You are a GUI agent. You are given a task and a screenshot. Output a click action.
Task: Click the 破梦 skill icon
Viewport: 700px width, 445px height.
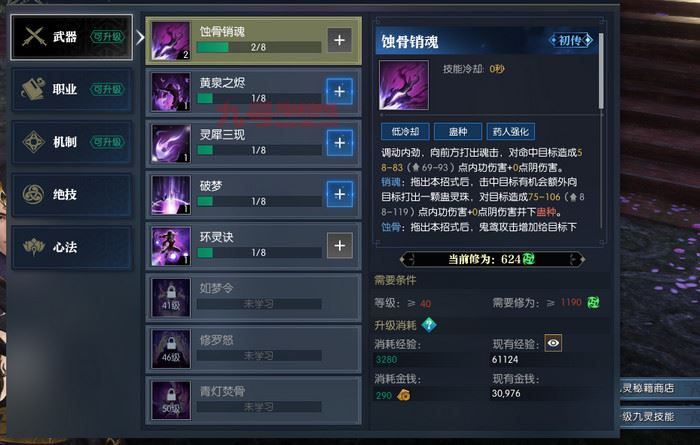pyautogui.click(x=171, y=195)
